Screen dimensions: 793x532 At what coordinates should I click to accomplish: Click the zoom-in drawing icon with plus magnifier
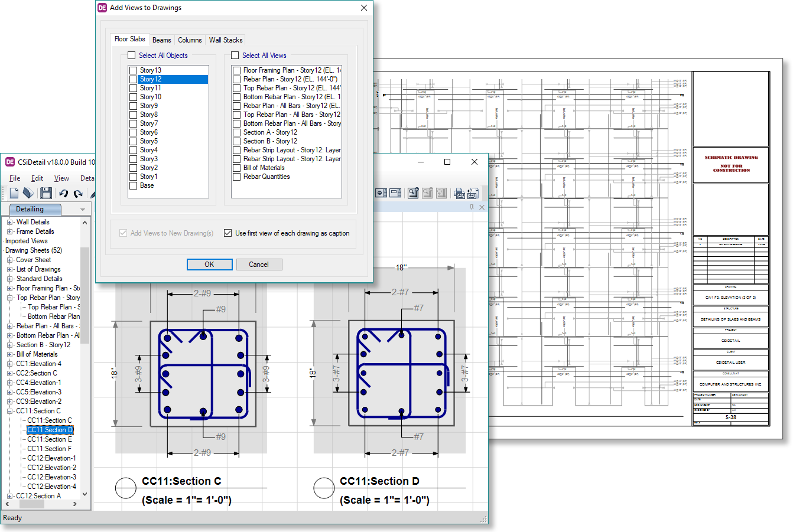tap(413, 192)
